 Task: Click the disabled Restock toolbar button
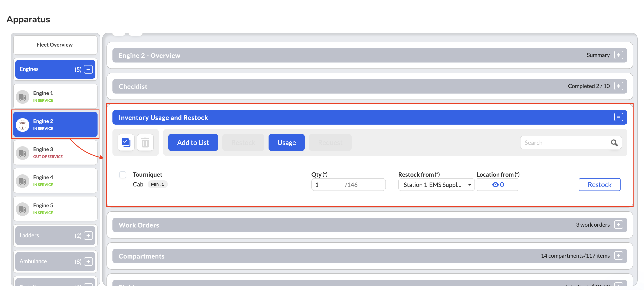[x=243, y=142]
